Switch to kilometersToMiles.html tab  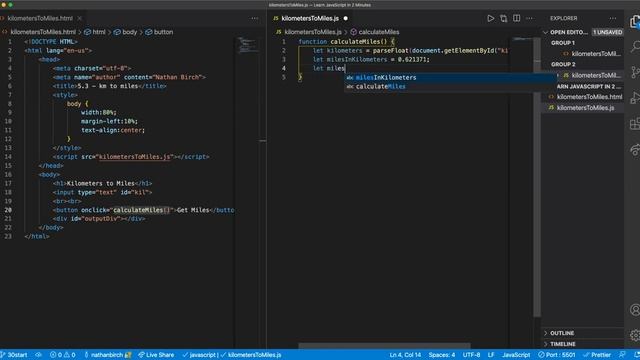point(40,18)
